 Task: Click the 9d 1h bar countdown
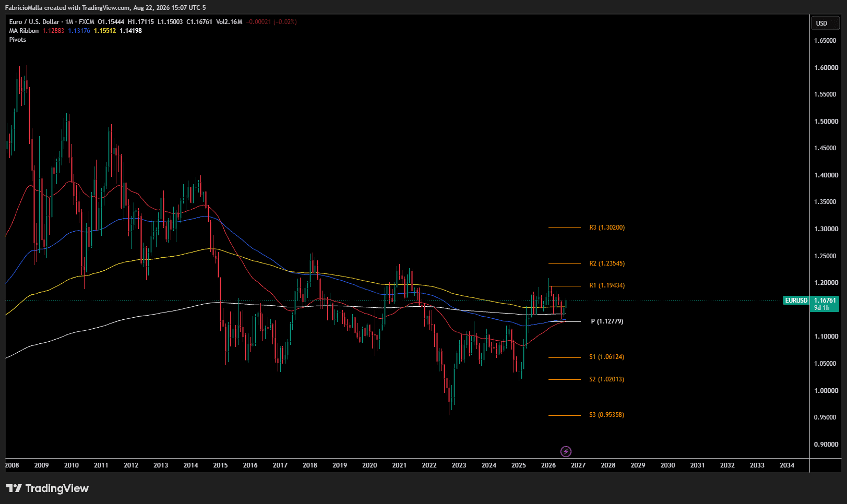coord(822,308)
